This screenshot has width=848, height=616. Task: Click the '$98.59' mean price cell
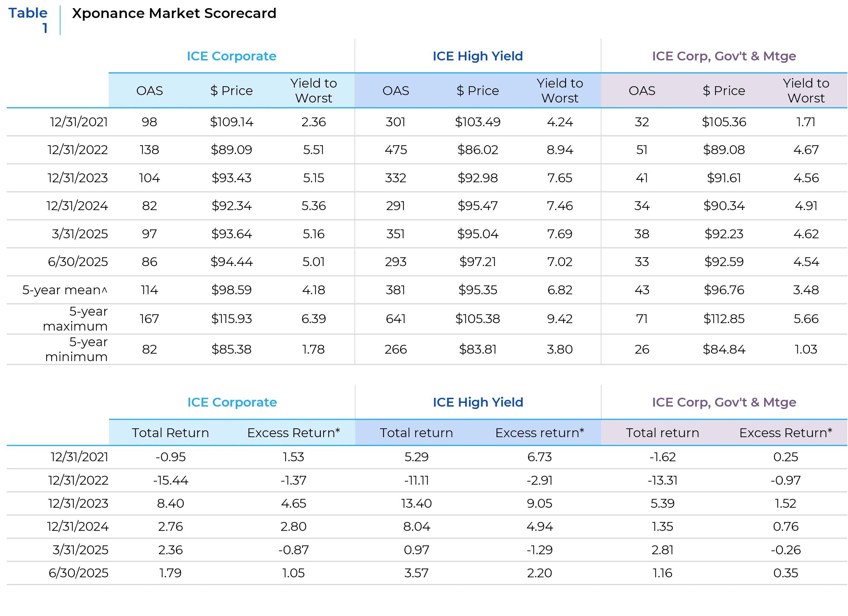pos(232,290)
